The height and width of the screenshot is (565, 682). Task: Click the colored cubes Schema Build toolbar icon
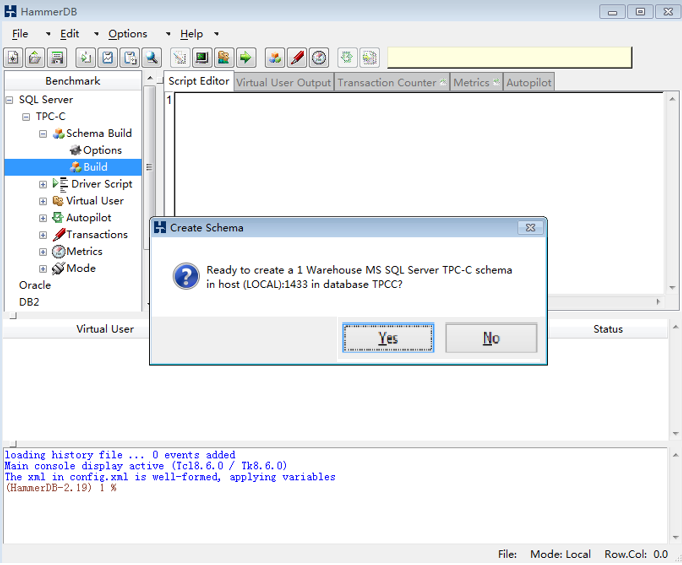tap(275, 57)
